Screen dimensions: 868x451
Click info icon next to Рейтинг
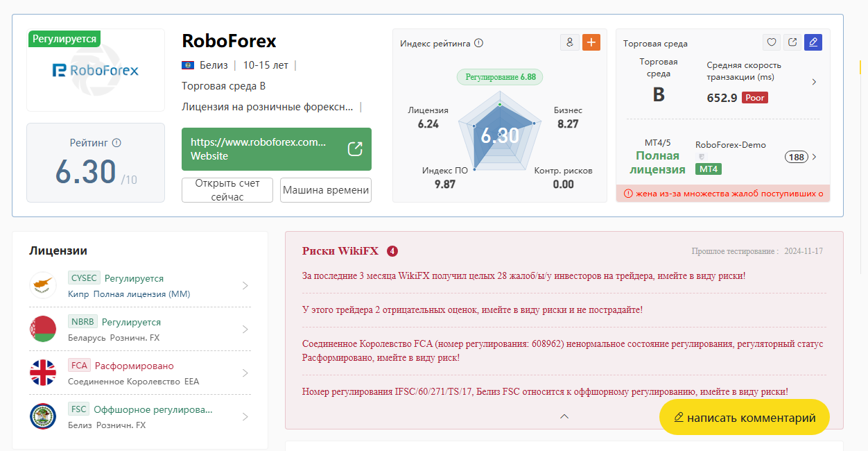[x=116, y=143]
